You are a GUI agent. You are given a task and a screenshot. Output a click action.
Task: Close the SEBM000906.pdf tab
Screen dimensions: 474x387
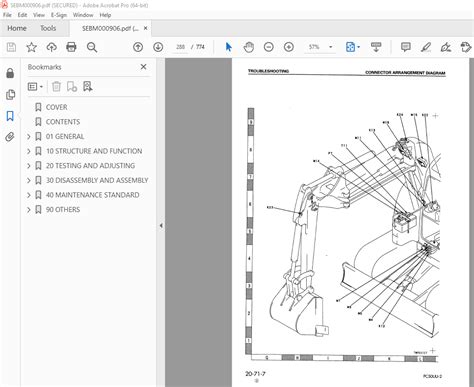(145, 28)
